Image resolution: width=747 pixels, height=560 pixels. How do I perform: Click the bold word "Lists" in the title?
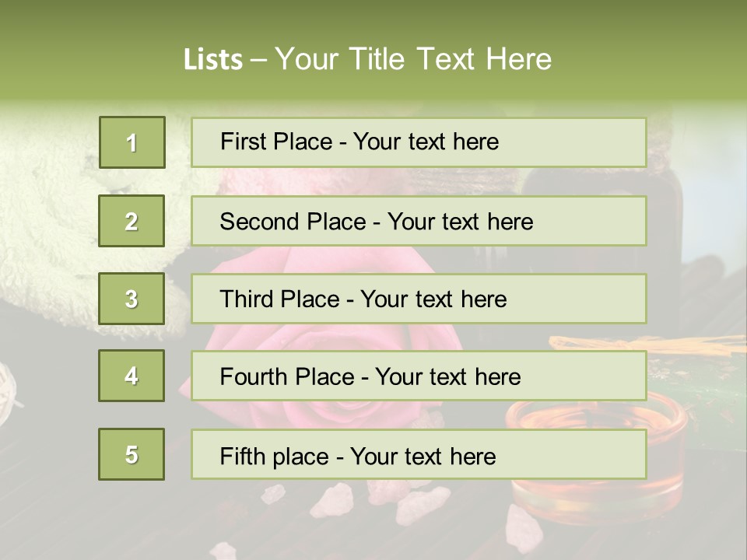[x=212, y=59]
